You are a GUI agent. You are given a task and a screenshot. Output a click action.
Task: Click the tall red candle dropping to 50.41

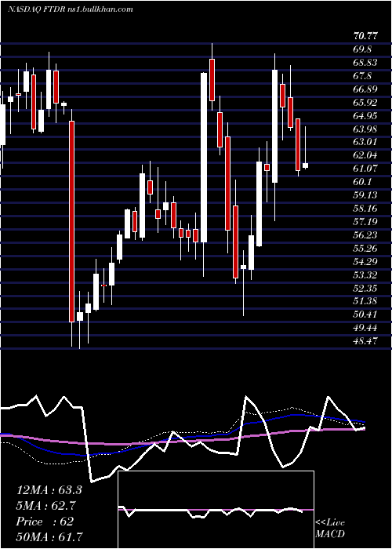point(71,221)
